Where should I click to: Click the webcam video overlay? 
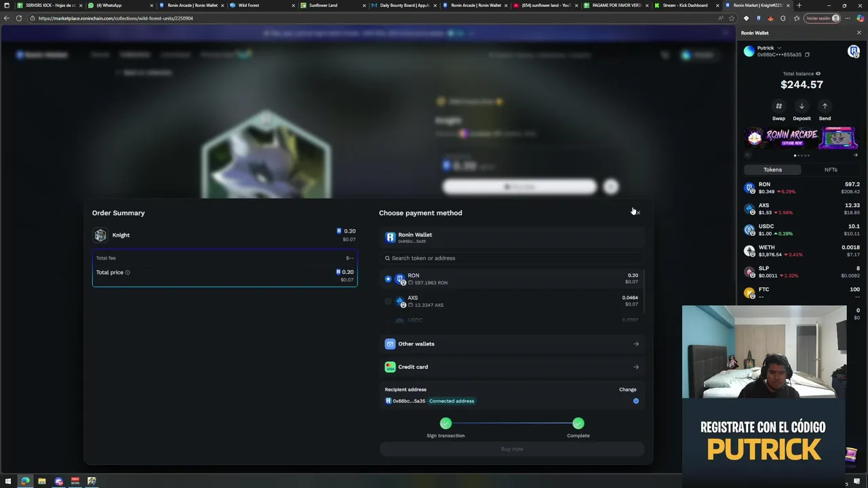coord(764,352)
